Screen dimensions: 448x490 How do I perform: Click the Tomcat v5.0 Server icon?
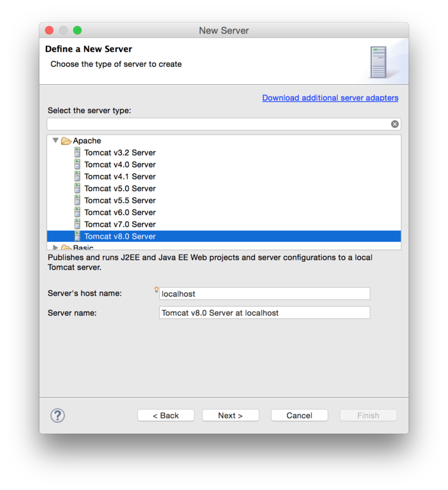77,188
